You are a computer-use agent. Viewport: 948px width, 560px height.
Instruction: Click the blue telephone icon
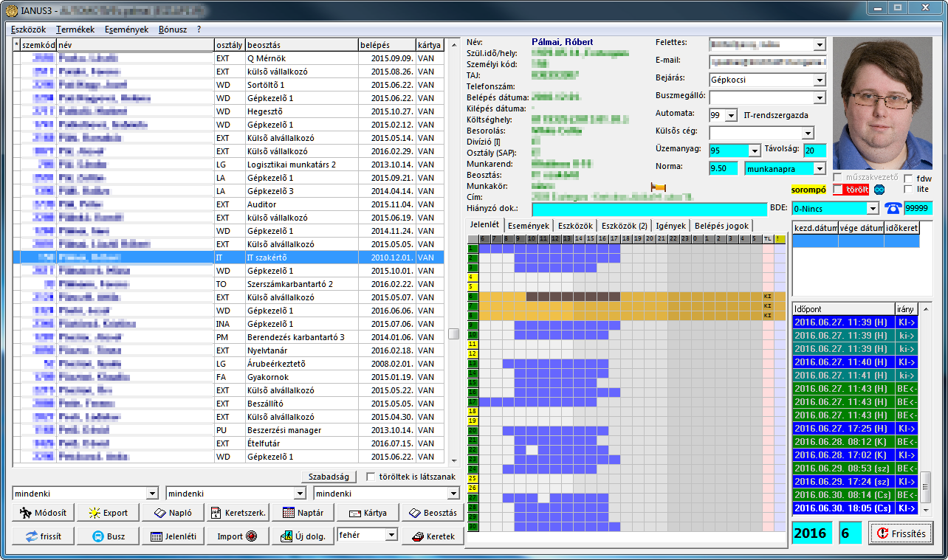(x=893, y=209)
